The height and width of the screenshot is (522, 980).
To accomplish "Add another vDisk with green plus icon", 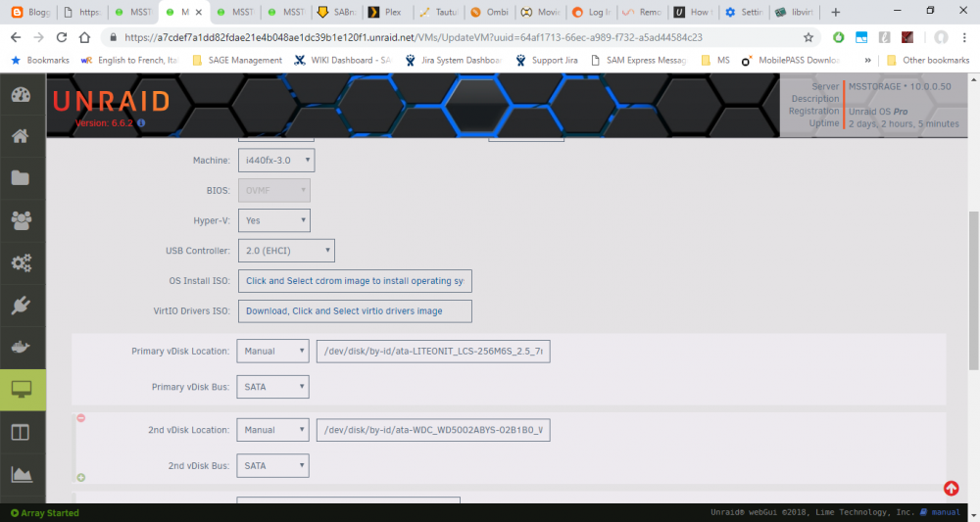I will 80,478.
